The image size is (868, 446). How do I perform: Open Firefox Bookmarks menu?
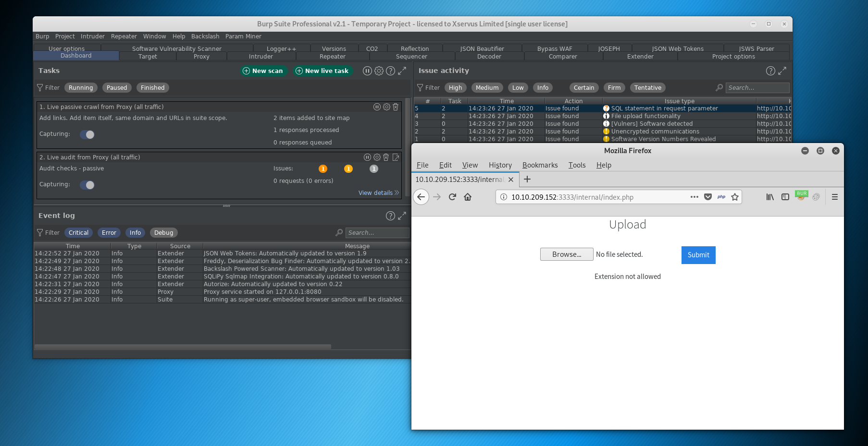click(x=540, y=165)
